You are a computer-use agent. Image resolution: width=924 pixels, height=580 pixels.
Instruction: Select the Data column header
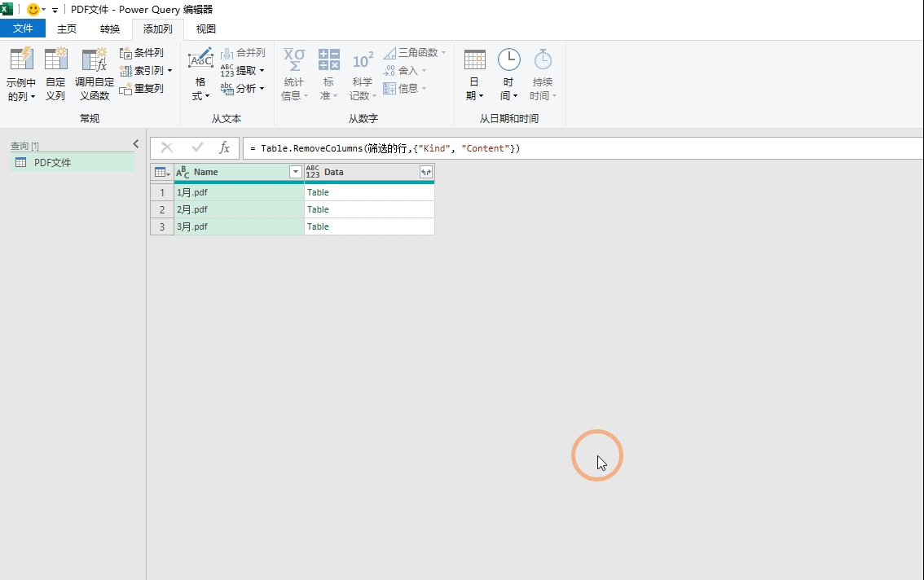pos(369,172)
